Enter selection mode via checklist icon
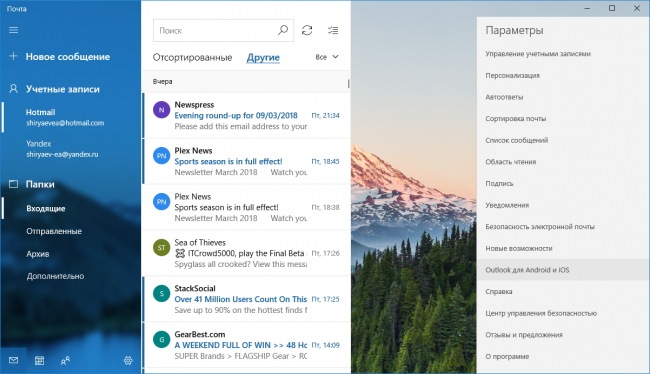The width and height of the screenshot is (650, 374). [333, 30]
